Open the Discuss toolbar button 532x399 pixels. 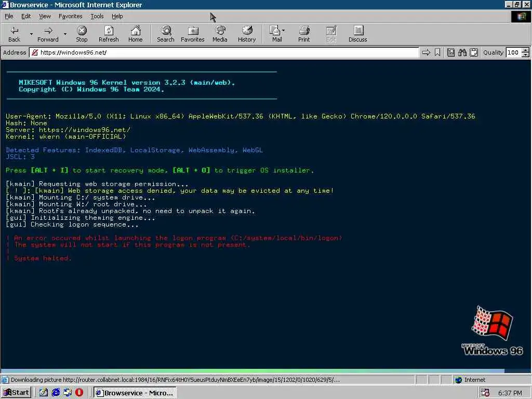coord(357,34)
